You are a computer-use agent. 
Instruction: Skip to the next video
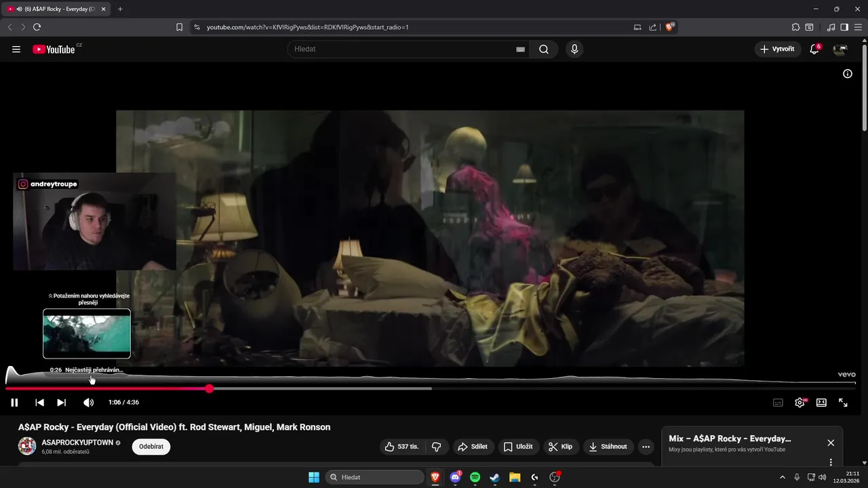click(62, 403)
